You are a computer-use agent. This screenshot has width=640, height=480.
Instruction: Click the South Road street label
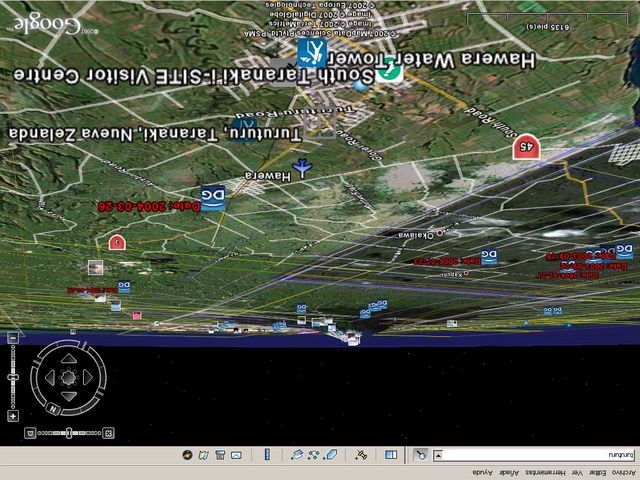(x=489, y=122)
